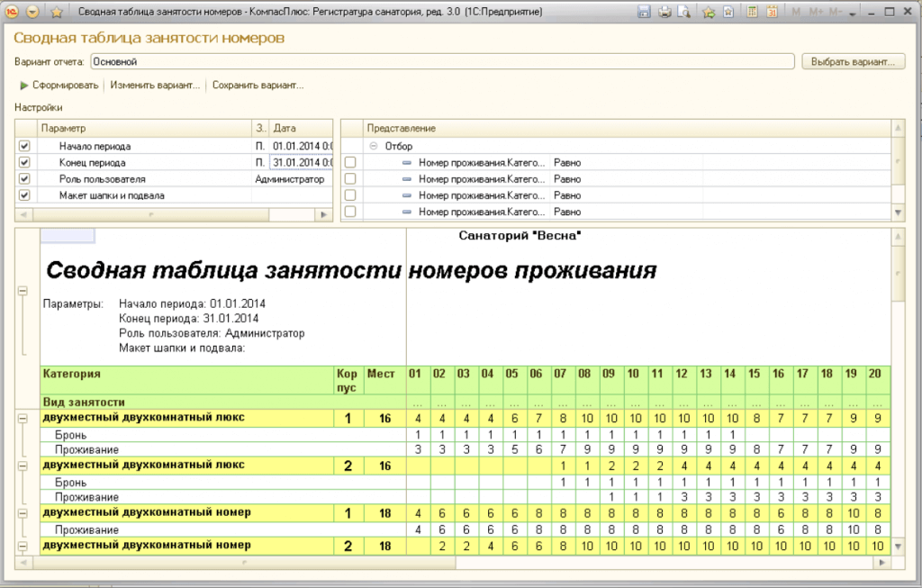Click the yellow star favorites icon at top left
The height and width of the screenshot is (588, 922).
(56, 12)
